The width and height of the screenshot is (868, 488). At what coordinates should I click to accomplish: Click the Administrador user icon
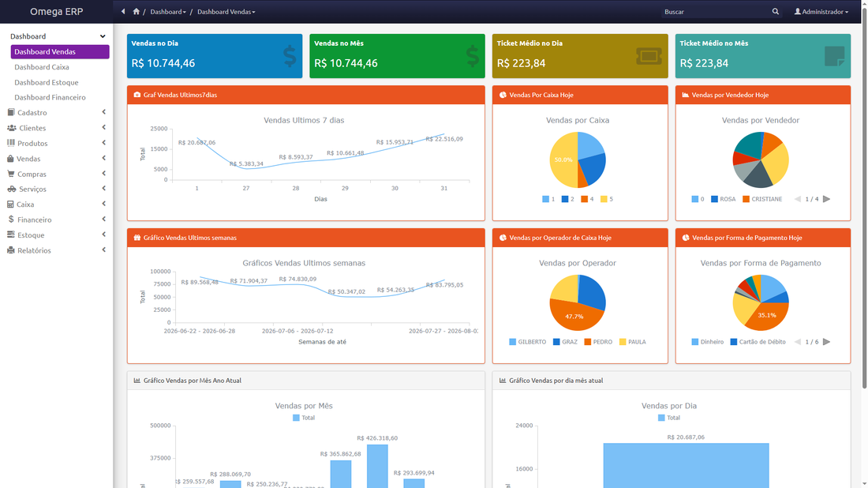click(798, 12)
